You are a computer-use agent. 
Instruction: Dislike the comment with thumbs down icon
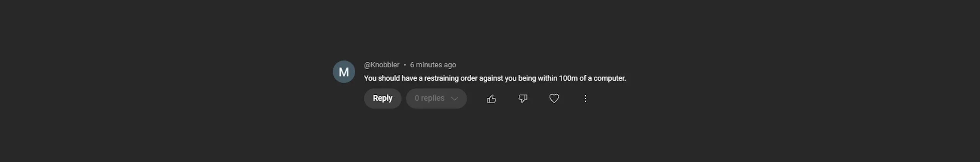pos(523,99)
